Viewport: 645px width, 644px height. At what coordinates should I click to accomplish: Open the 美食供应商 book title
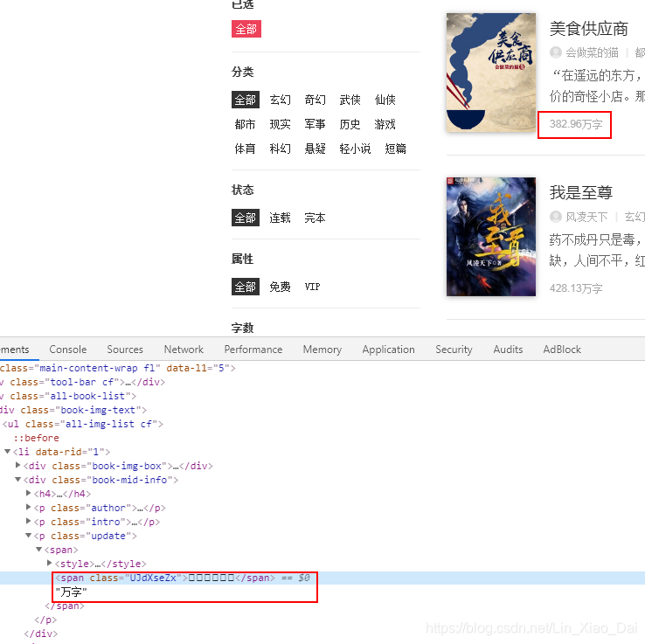pos(589,29)
